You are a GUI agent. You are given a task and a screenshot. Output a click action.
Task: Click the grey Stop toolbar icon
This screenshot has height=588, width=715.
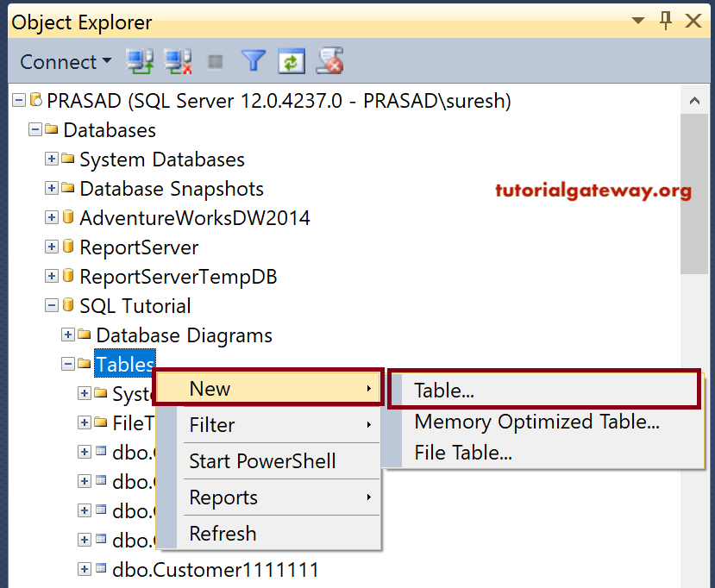[216, 61]
